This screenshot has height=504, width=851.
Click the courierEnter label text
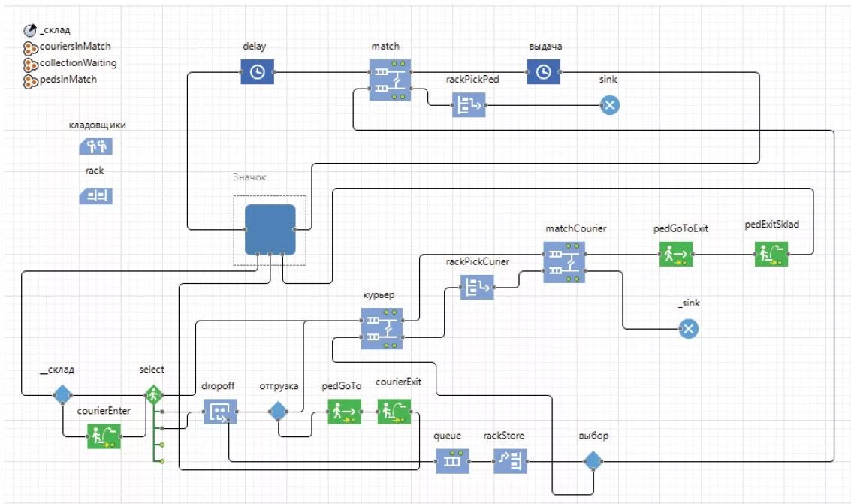(x=104, y=411)
